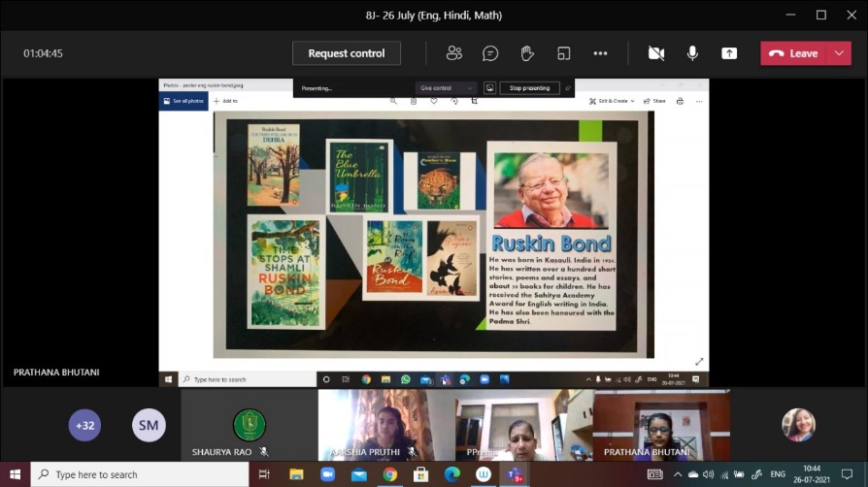Open Mail app from taskbar
Screen dimensions: 868x487
(x=358, y=474)
